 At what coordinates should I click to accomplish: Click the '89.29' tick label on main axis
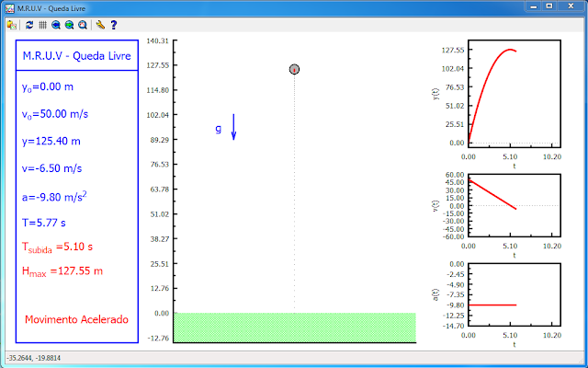click(159, 140)
